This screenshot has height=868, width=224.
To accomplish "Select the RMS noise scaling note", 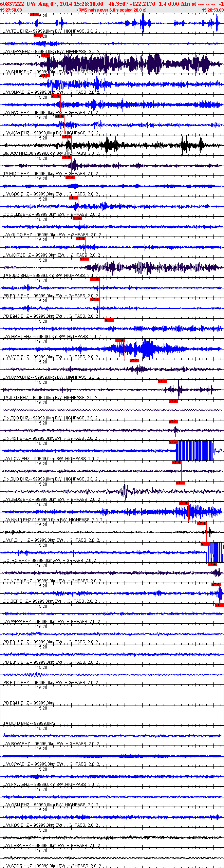I will pos(112,10).
